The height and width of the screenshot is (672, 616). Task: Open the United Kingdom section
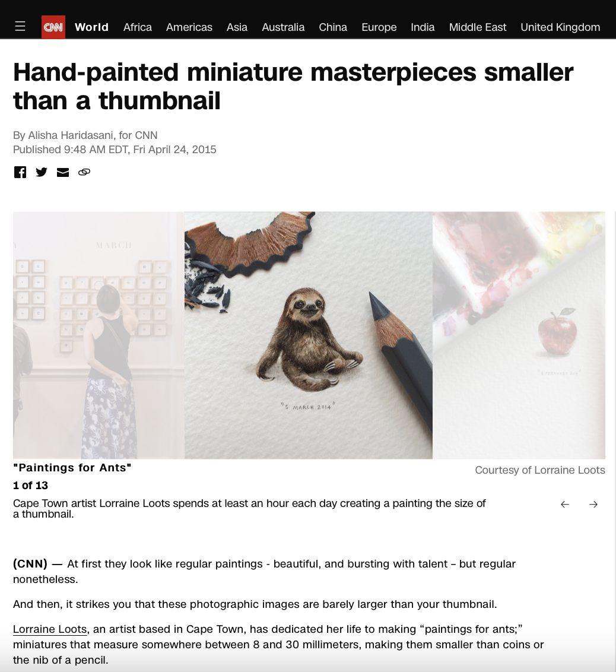click(560, 27)
